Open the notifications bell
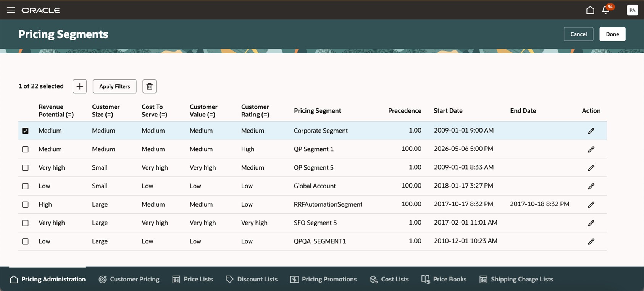This screenshot has width=644, height=291. (x=606, y=10)
